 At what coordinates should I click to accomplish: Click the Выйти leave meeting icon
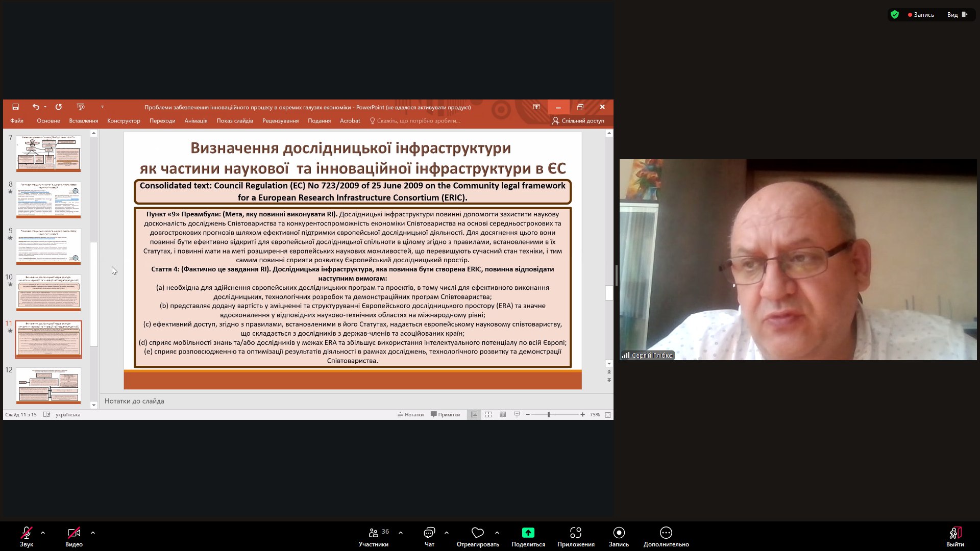pyautogui.click(x=955, y=533)
